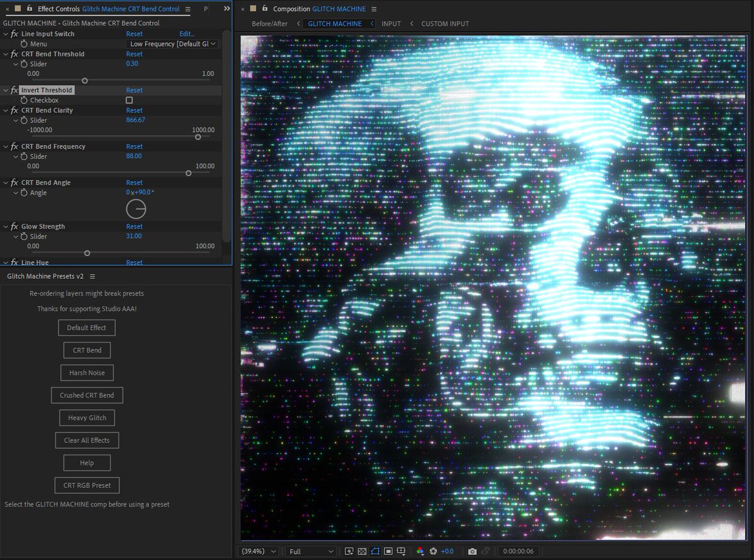Apply the Default Effect preset
Viewport: 754px width, 560px height.
[87, 328]
